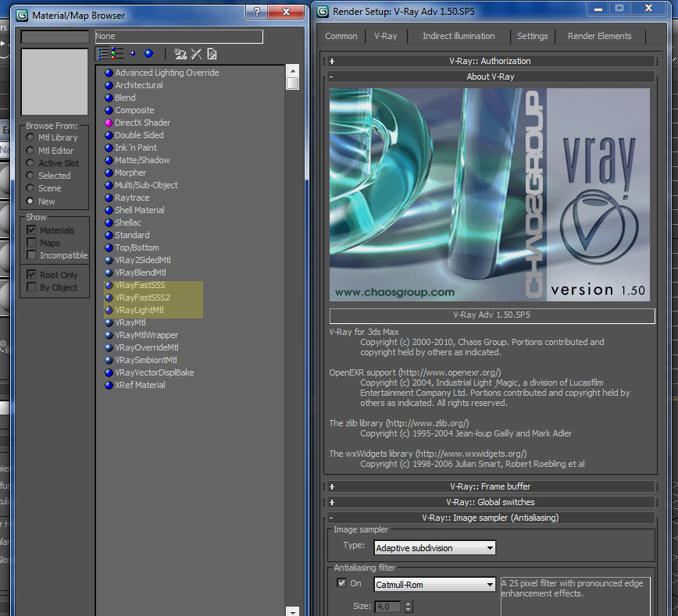Select the VRayLightMtl material entry
The image size is (678, 616).
pos(139,311)
